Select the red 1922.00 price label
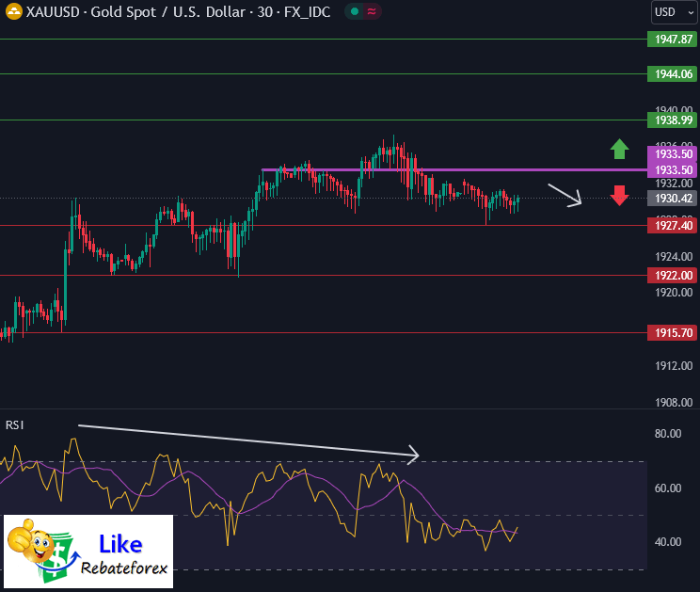Screen dimensions: 700x592 pyautogui.click(x=673, y=275)
